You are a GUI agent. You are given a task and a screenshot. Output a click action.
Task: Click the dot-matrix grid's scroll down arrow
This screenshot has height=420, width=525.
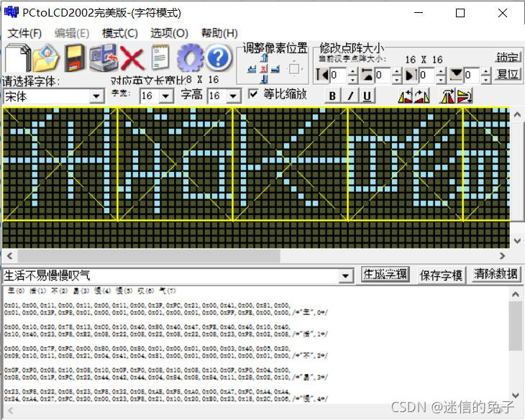coord(517,241)
